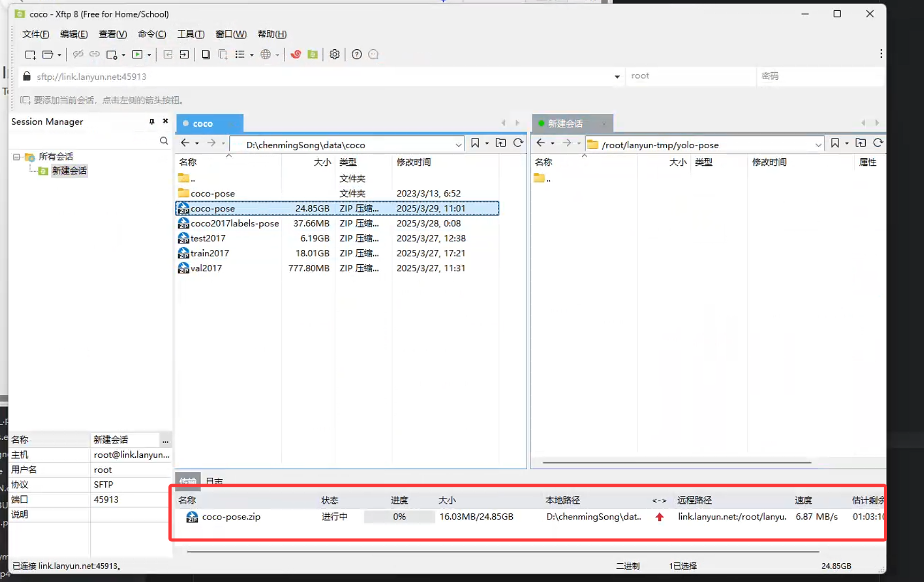Open the dropdown beside the green play icon
The width and height of the screenshot is (924, 582).
[149, 55]
